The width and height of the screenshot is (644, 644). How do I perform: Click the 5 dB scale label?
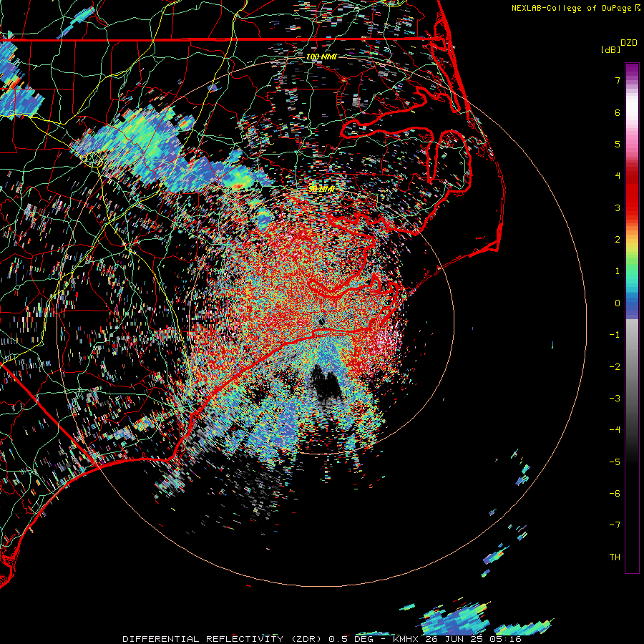point(618,144)
